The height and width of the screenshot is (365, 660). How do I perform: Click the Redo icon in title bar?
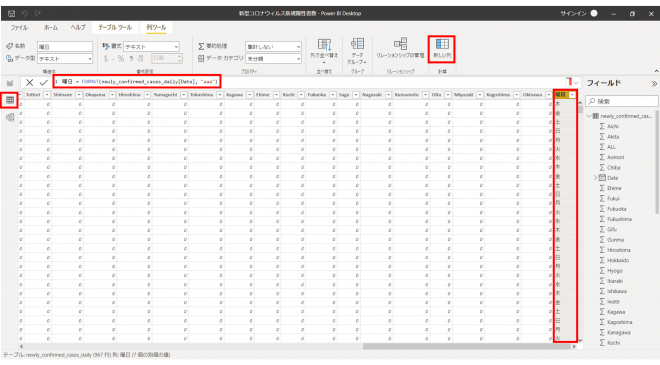(x=37, y=13)
